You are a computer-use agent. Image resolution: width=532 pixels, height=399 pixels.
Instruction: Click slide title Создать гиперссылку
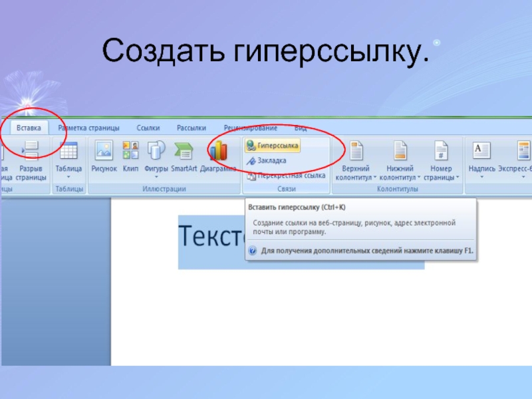point(265,51)
